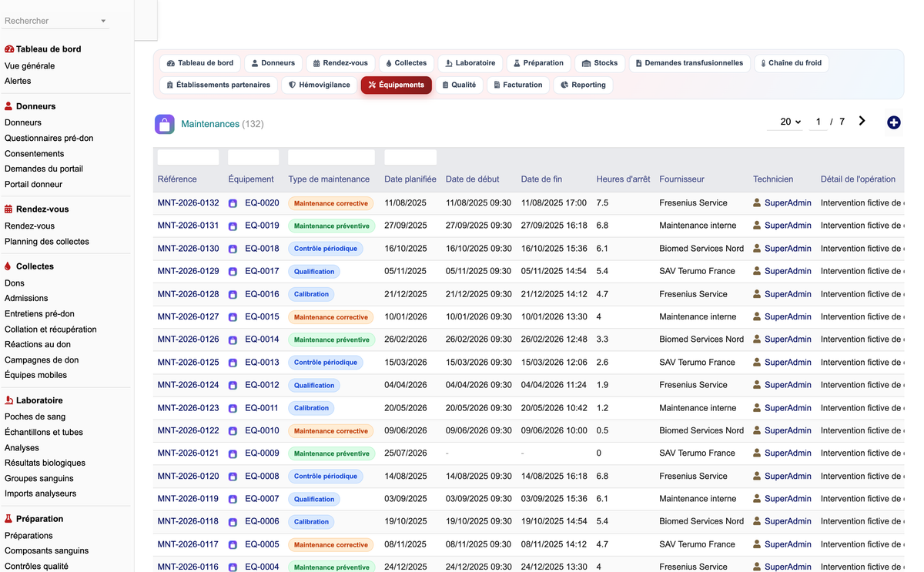The width and height of the screenshot is (924, 572).
Task: Open maintenance record MNT-2026-0121
Action: pos(188,453)
